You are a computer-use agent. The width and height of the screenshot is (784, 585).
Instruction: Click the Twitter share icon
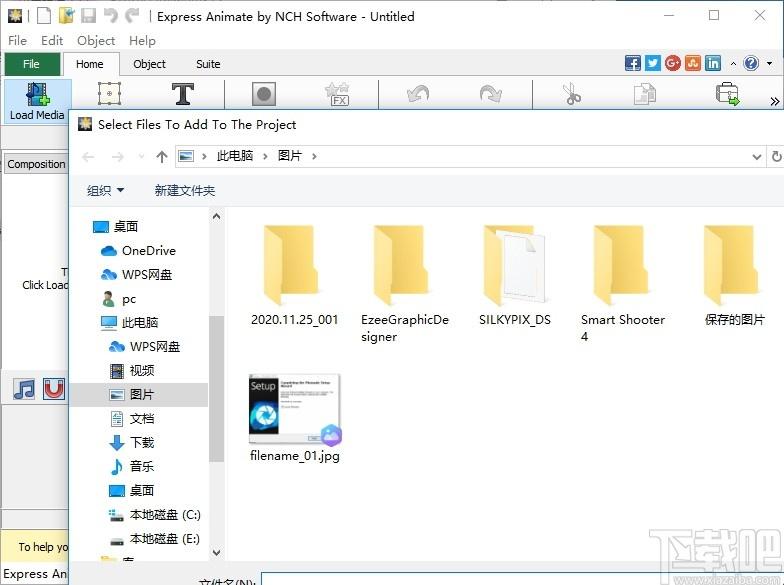pyautogui.click(x=652, y=63)
